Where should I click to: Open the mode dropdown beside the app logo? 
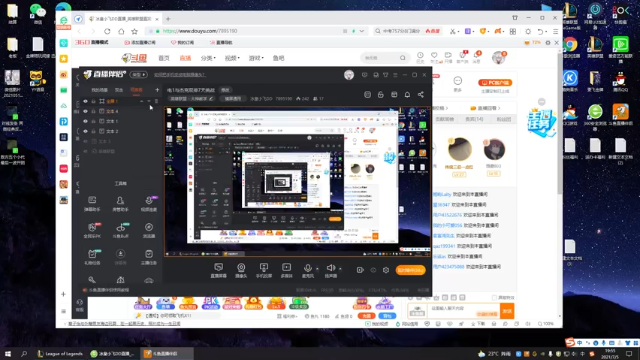click(x=139, y=75)
